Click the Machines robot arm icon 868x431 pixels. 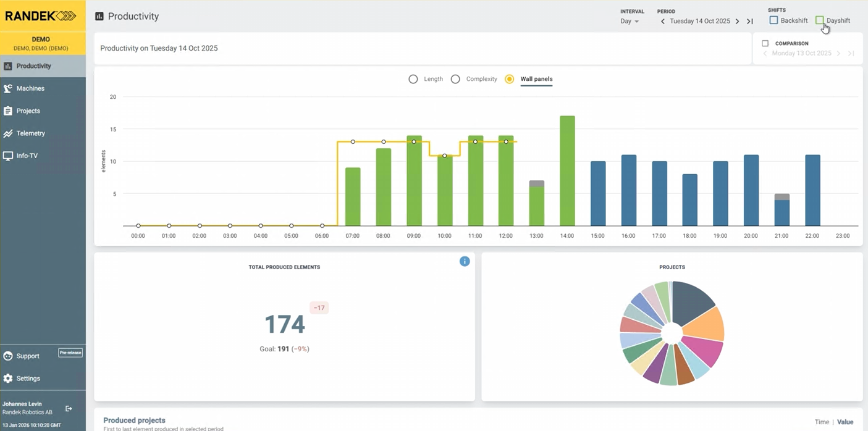8,88
